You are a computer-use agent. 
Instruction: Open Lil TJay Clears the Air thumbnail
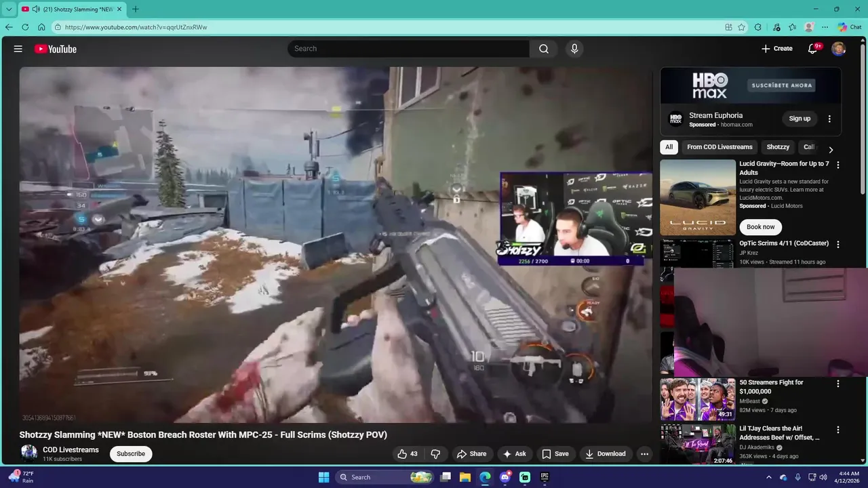pos(698,445)
